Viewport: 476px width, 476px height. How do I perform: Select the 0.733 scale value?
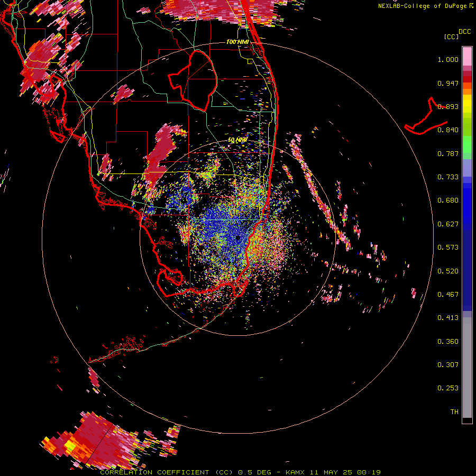(x=448, y=177)
